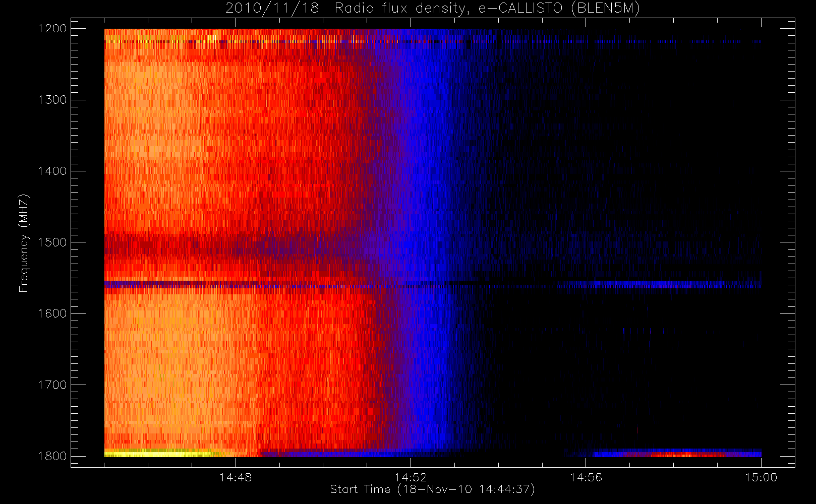Viewport: 816px width, 504px height.
Task: Click the 1500 frequency tick label
Action: [x=52, y=242]
